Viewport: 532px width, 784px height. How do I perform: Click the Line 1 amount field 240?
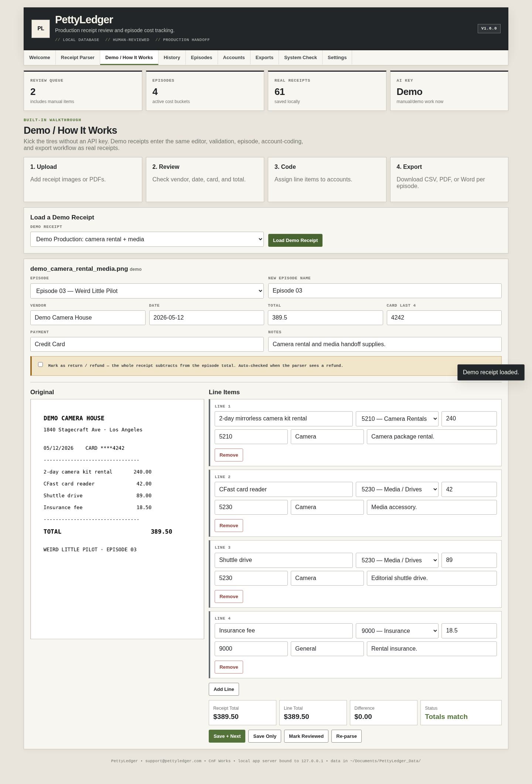point(469,419)
